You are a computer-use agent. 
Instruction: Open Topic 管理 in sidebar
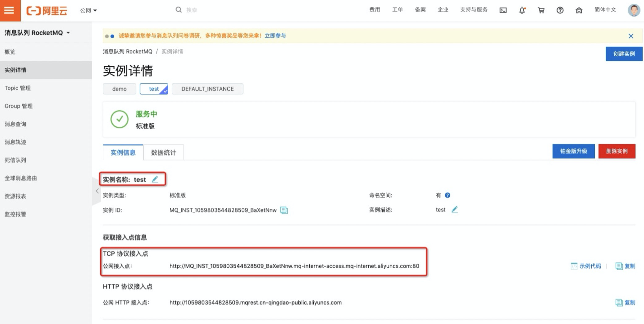(46, 88)
